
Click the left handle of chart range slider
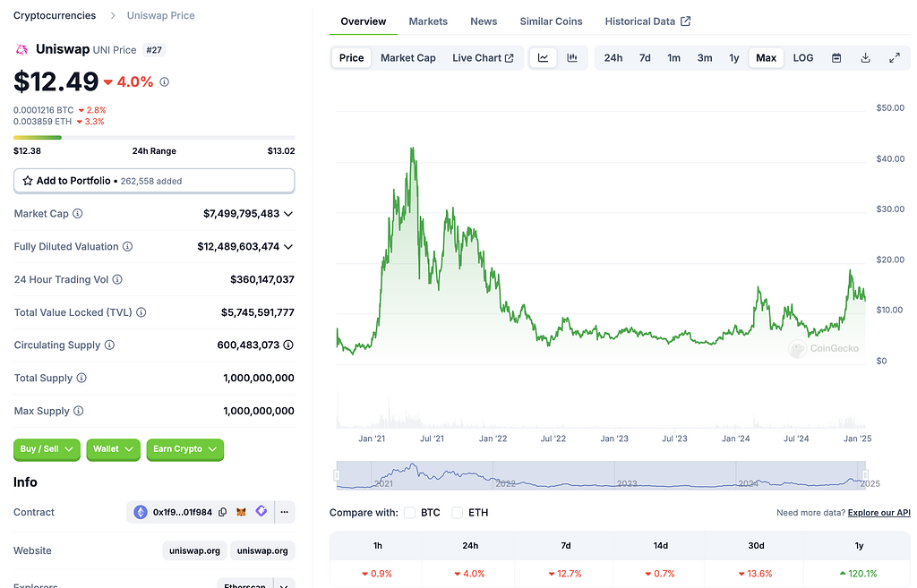[339, 475]
